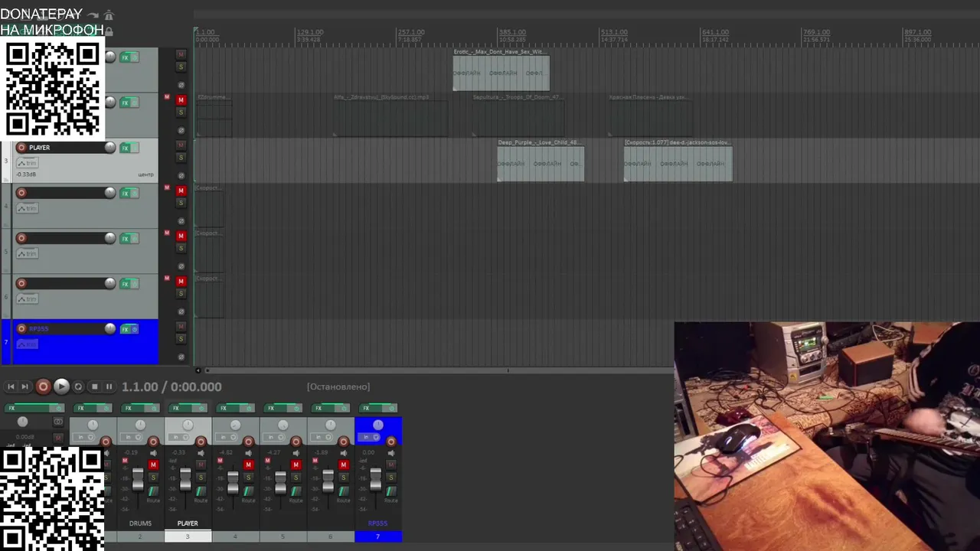The width and height of the screenshot is (980, 551).
Task: Click the DRUMS strip volume fader
Action: [138, 479]
